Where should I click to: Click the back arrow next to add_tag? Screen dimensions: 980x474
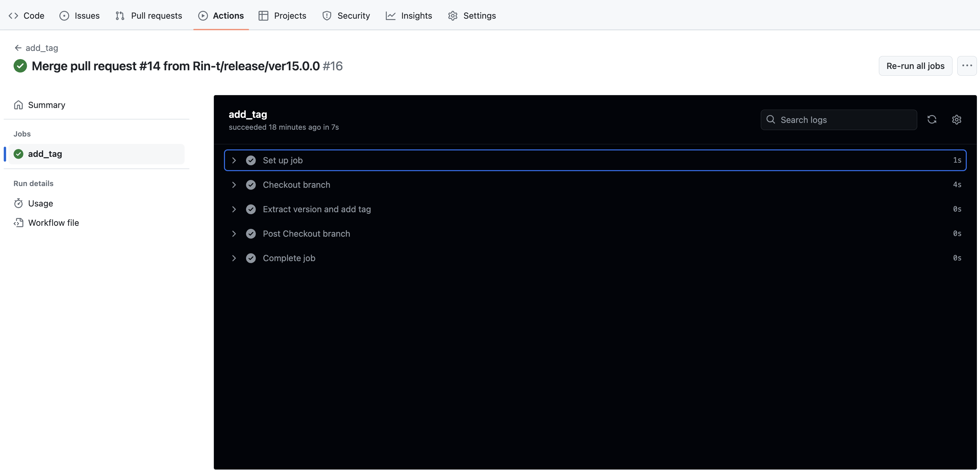pyautogui.click(x=18, y=48)
